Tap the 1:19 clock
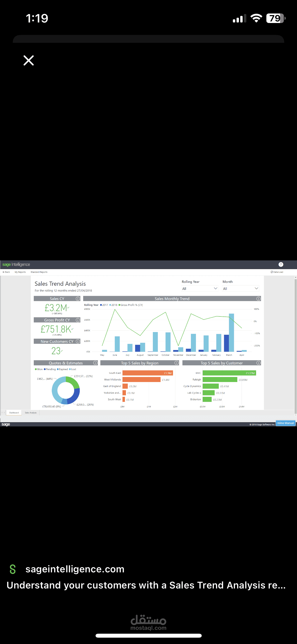This screenshot has height=644, width=297. [x=37, y=19]
